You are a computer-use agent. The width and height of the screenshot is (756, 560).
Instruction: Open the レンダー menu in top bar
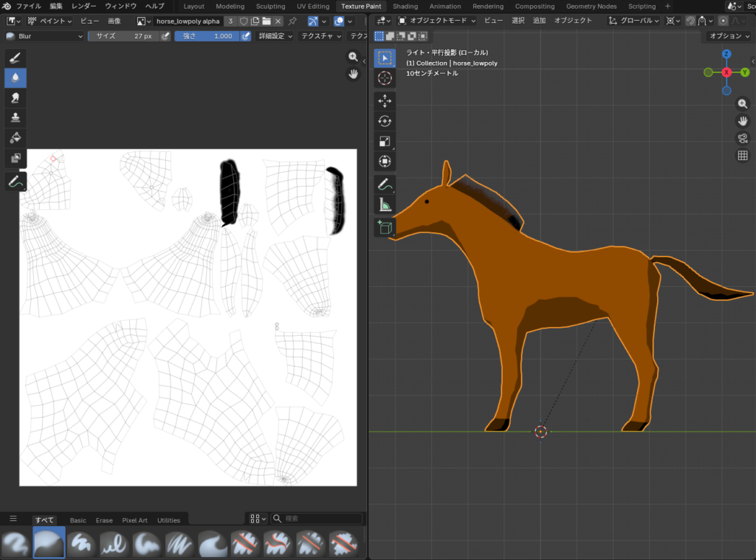(83, 7)
